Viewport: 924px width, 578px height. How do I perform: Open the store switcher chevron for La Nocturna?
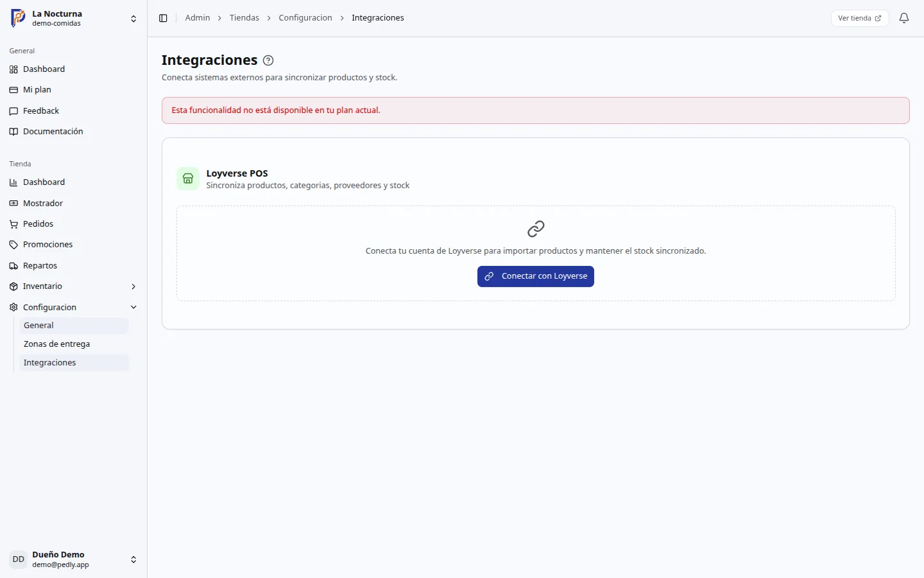pos(133,19)
